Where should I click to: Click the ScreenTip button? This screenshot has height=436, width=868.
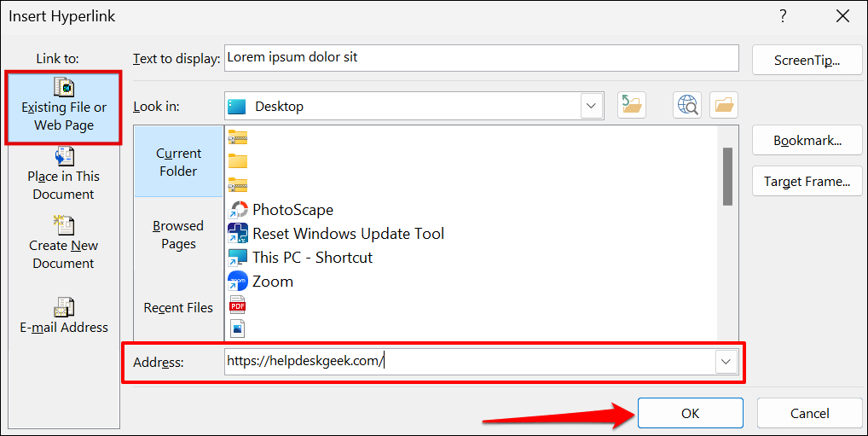pyautogui.click(x=807, y=60)
